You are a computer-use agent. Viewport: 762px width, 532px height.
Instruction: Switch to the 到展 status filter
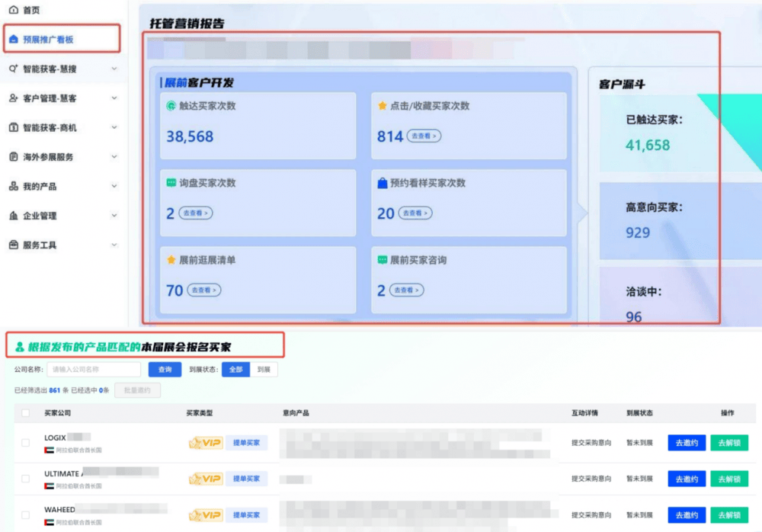click(264, 370)
